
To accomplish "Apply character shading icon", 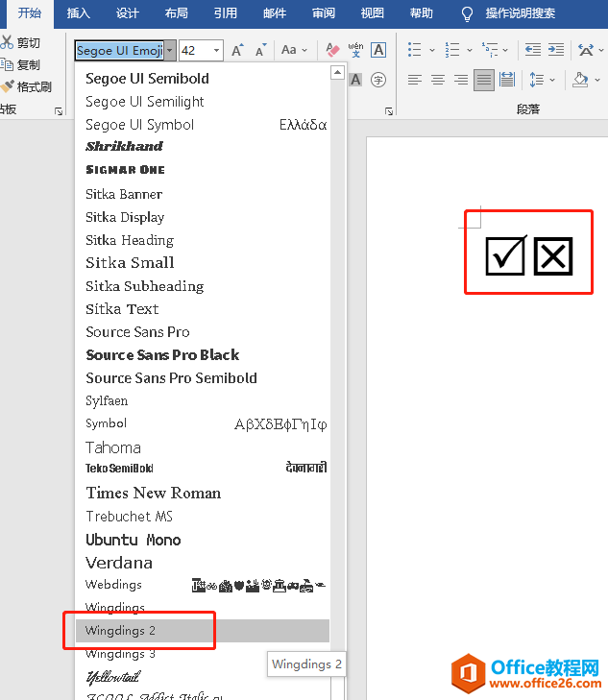I will [x=355, y=80].
